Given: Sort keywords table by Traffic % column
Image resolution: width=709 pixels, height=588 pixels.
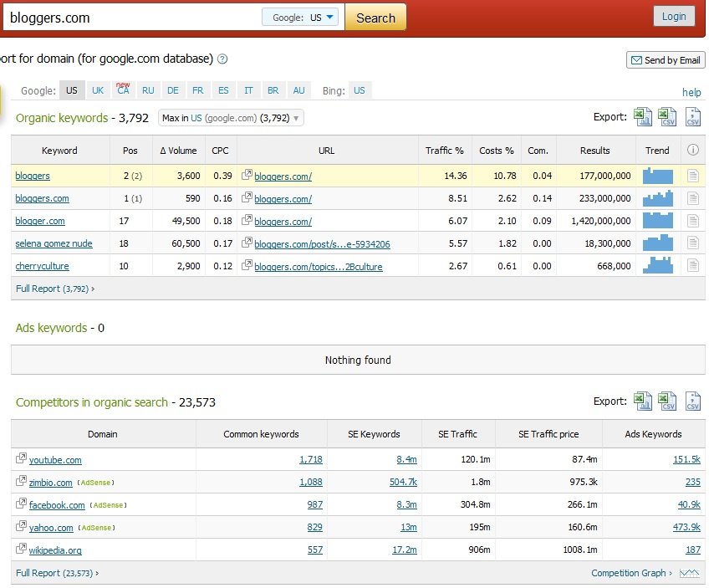Looking at the screenshot, I should pyautogui.click(x=445, y=151).
